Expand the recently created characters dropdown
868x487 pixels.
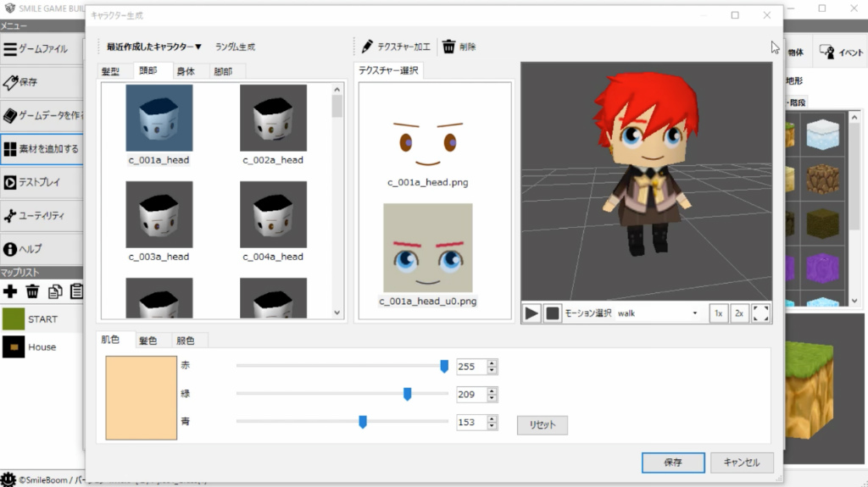(x=153, y=47)
